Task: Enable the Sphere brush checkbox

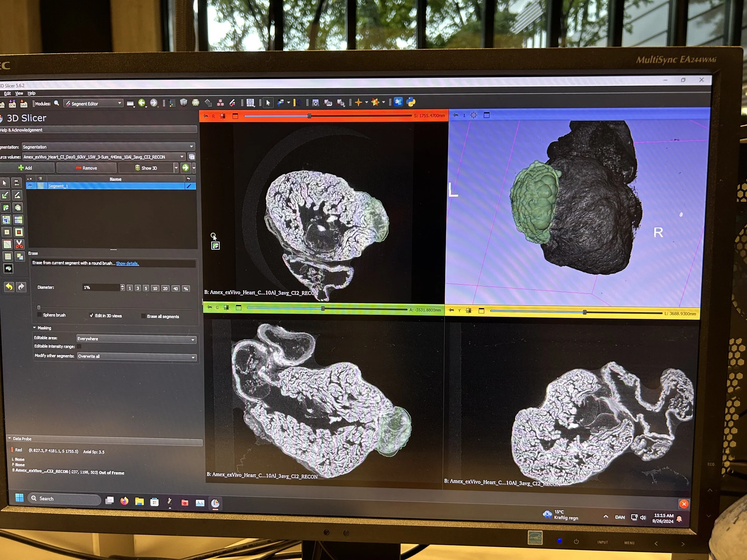Action: click(39, 314)
